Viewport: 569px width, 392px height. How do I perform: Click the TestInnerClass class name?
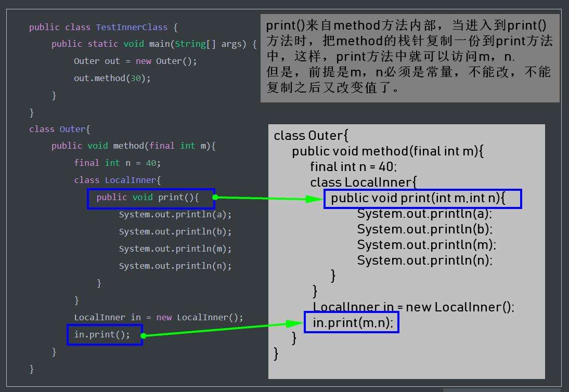(132, 27)
